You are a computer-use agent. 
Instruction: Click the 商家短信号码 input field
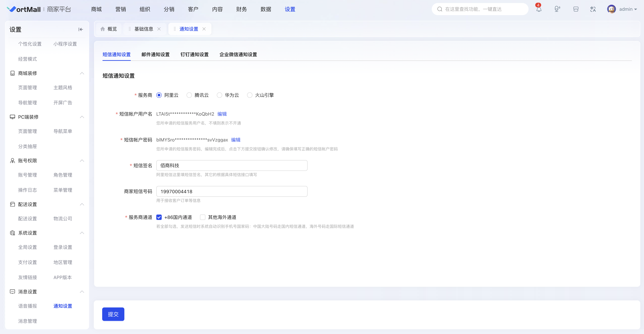pyautogui.click(x=232, y=192)
